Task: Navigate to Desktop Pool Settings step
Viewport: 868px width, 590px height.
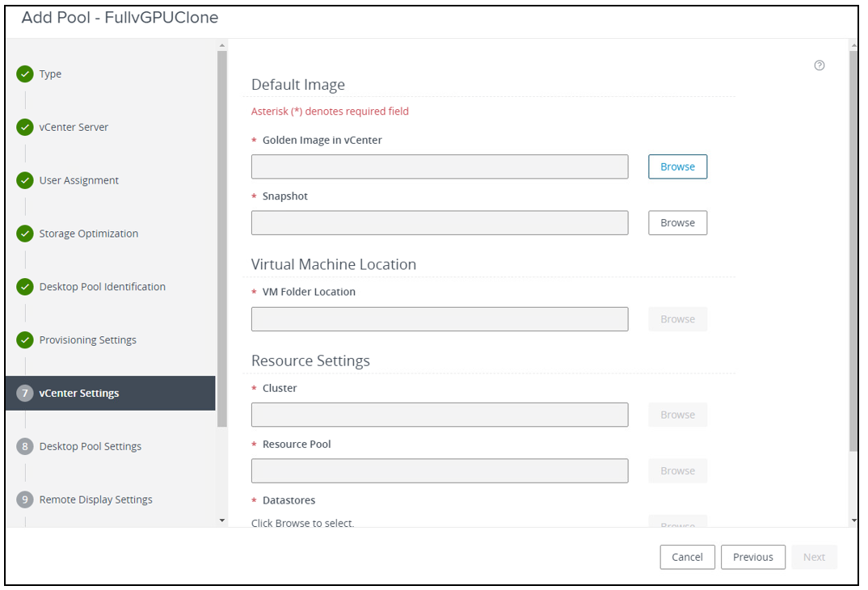Action: (x=91, y=446)
